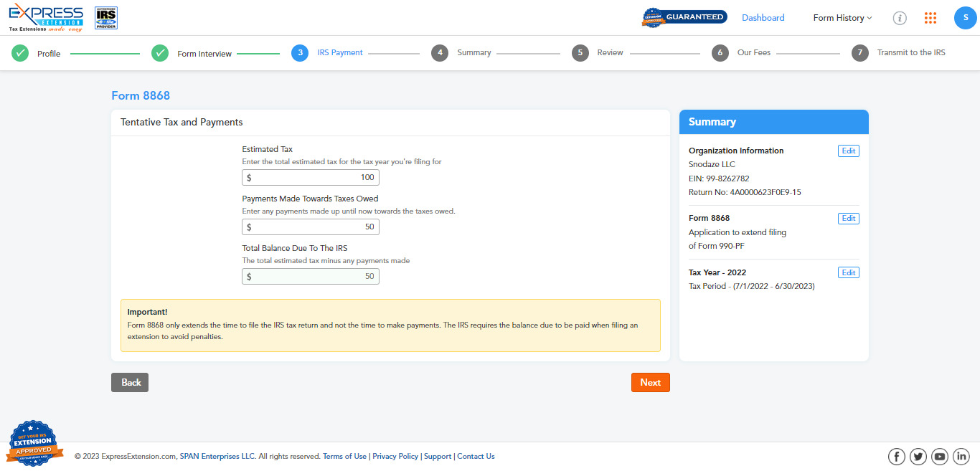Edit the Tax Year 2022 section
980x471 pixels.
[x=848, y=272]
